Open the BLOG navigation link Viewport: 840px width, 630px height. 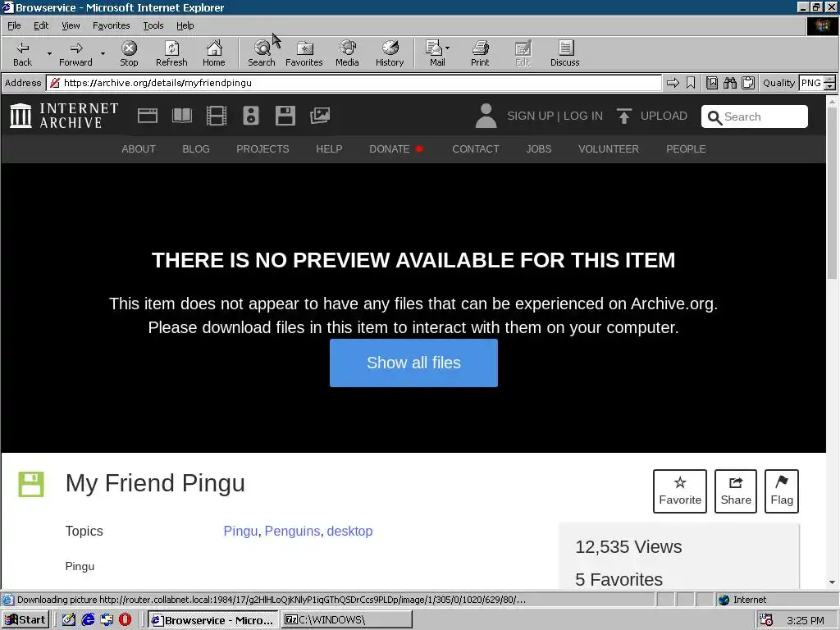pos(195,149)
